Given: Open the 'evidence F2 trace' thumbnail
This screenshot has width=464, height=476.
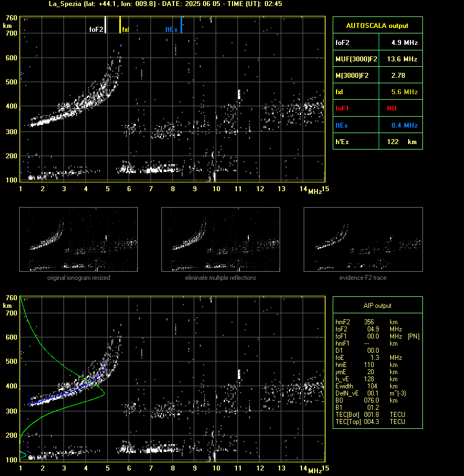Looking at the screenshot, I should (363, 239).
